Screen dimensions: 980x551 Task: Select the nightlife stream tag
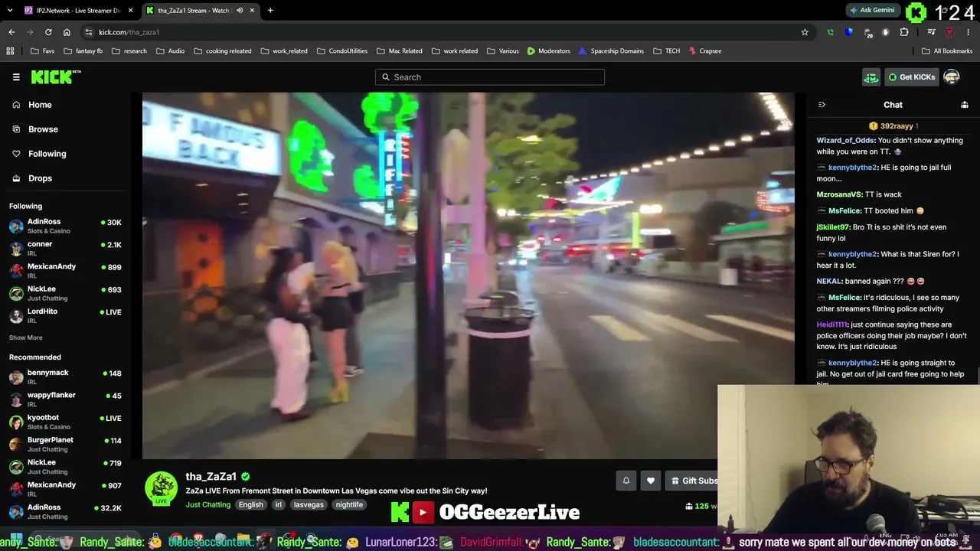click(349, 505)
